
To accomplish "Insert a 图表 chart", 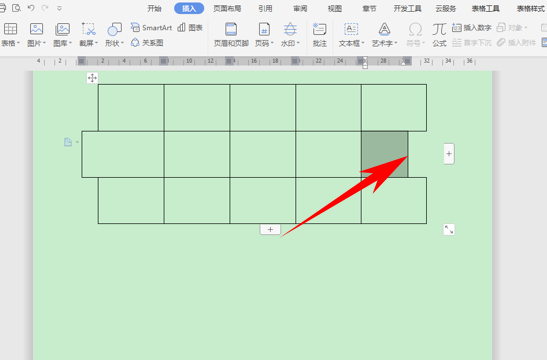I will click(x=190, y=28).
